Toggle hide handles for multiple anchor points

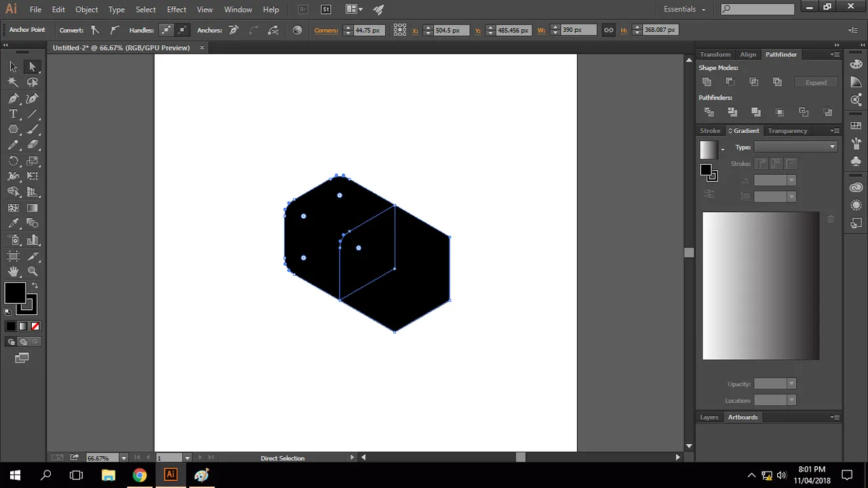182,30
